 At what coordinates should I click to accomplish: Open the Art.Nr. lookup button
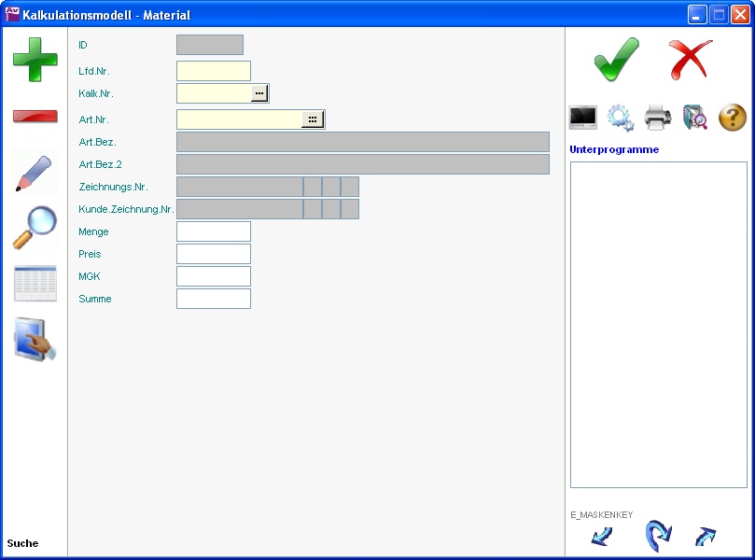click(x=313, y=119)
